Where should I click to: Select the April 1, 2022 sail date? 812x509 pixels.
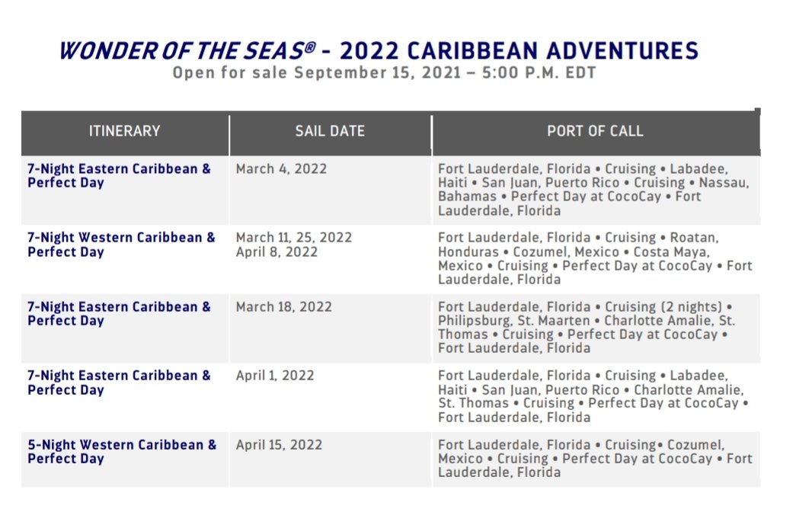[275, 376]
